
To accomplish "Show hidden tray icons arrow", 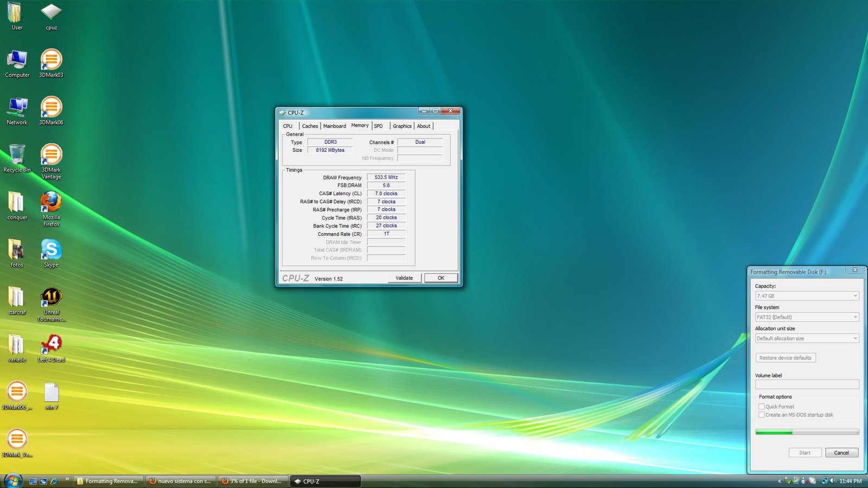I will click(780, 481).
